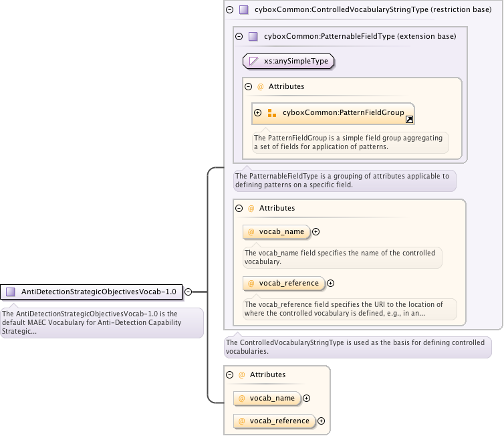Expand the vocab_name attribute above its description

click(316, 232)
